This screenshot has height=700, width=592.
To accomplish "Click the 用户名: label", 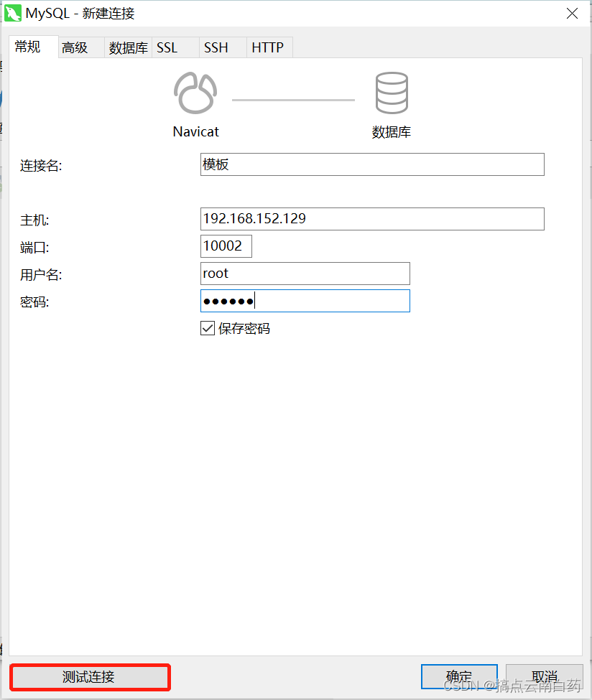I will [41, 274].
